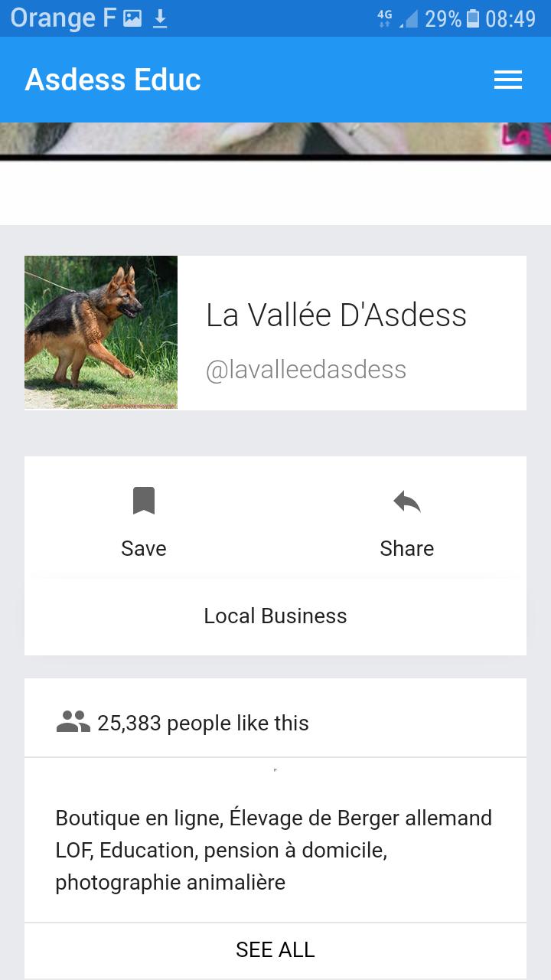
Task: Tap the battery icon in status bar
Action: [x=473, y=18]
